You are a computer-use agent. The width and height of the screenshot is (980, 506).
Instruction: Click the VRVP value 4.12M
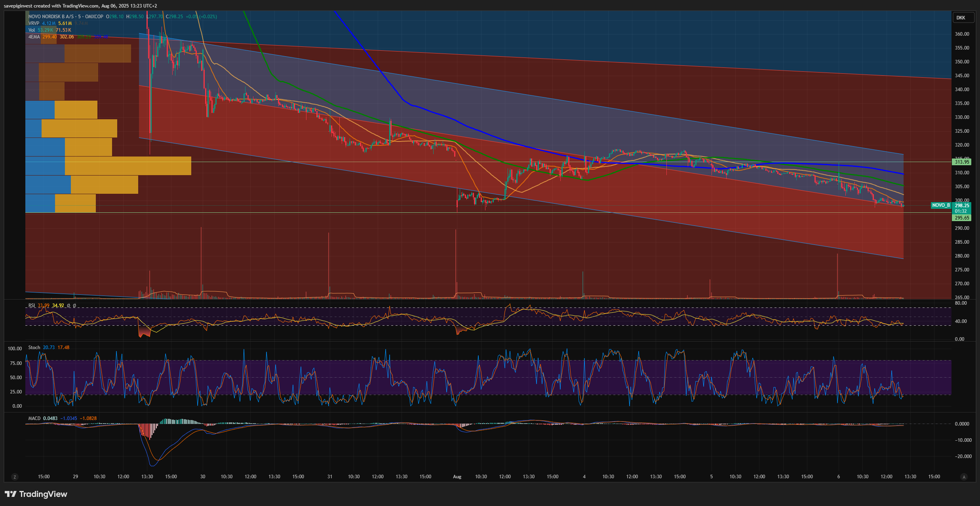coord(49,23)
